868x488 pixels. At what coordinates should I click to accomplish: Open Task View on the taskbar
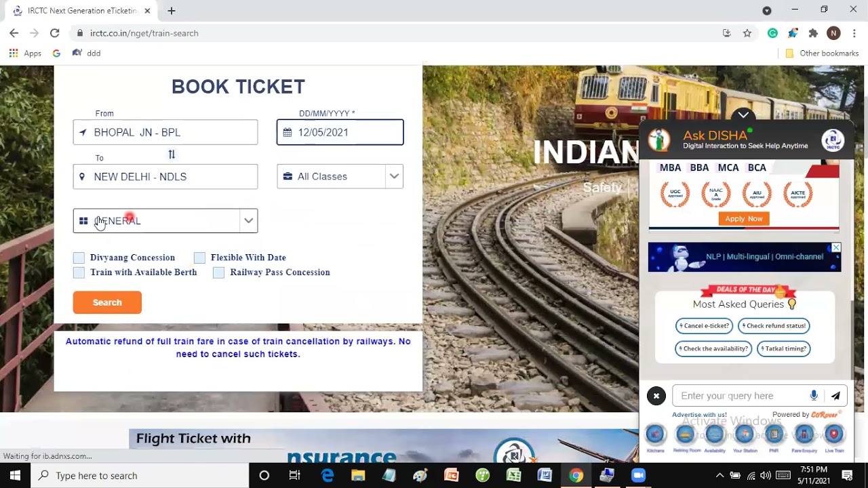(295, 476)
